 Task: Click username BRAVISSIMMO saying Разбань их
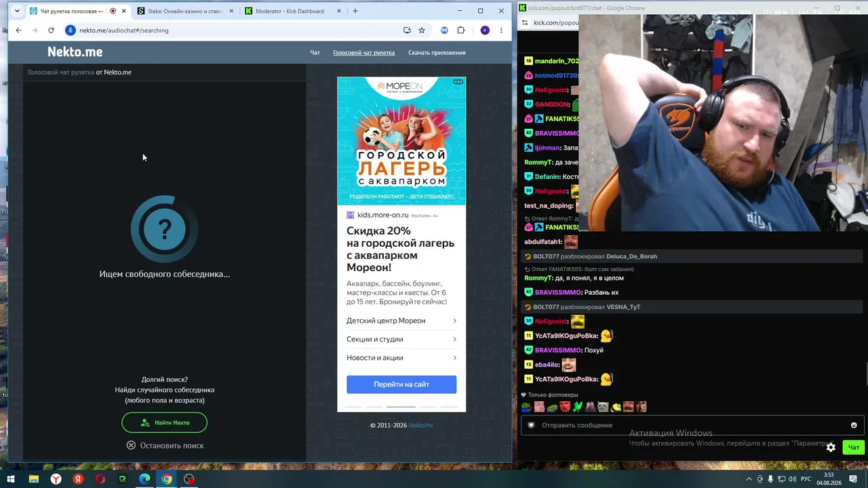[x=558, y=292]
